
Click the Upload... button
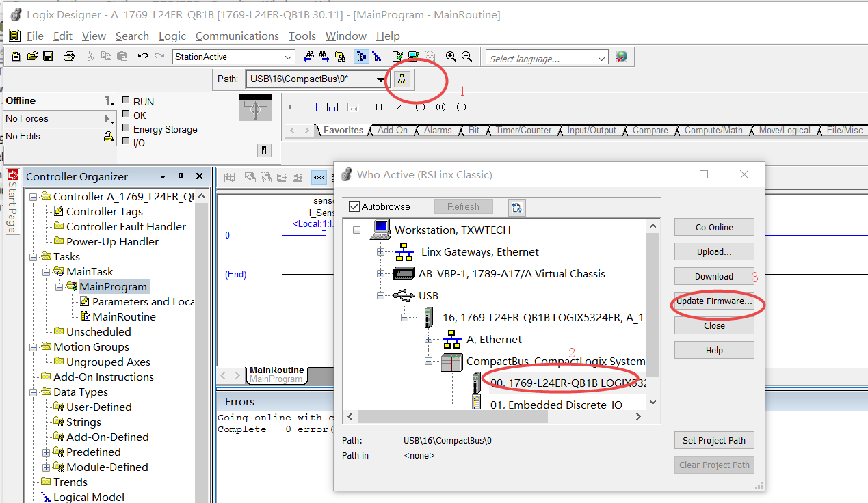pos(714,252)
